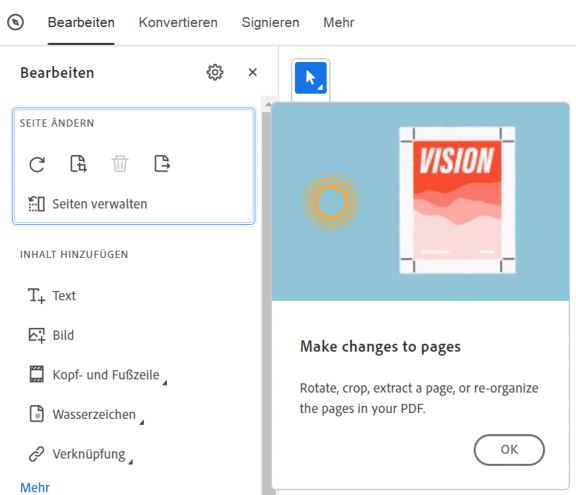The height and width of the screenshot is (495, 576).
Task: Click the link chain icon
Action: point(36,454)
